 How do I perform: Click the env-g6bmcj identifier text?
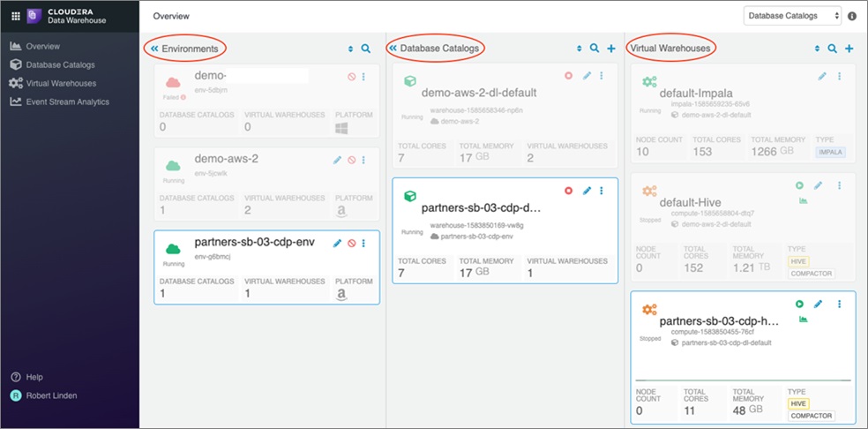(212, 256)
